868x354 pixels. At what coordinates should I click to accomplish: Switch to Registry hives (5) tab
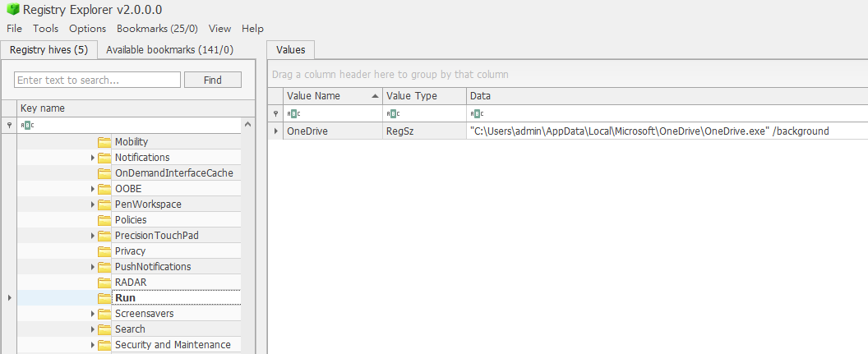click(x=48, y=50)
